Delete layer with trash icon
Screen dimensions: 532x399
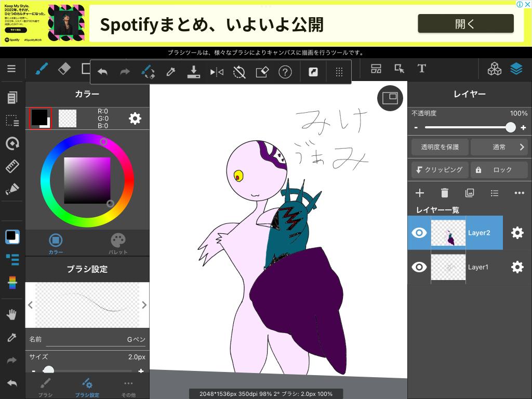coord(444,193)
